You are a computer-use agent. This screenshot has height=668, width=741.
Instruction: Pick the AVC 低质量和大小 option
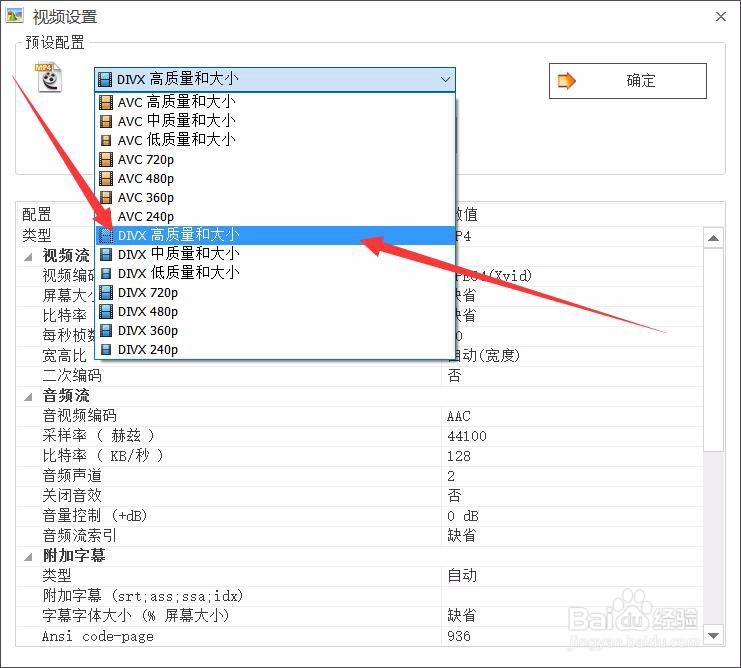275,140
